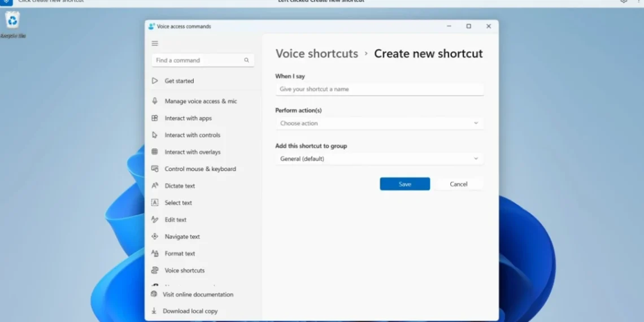Click the Navigate text icon
Viewport: 644px width, 322px height.
[x=155, y=237]
